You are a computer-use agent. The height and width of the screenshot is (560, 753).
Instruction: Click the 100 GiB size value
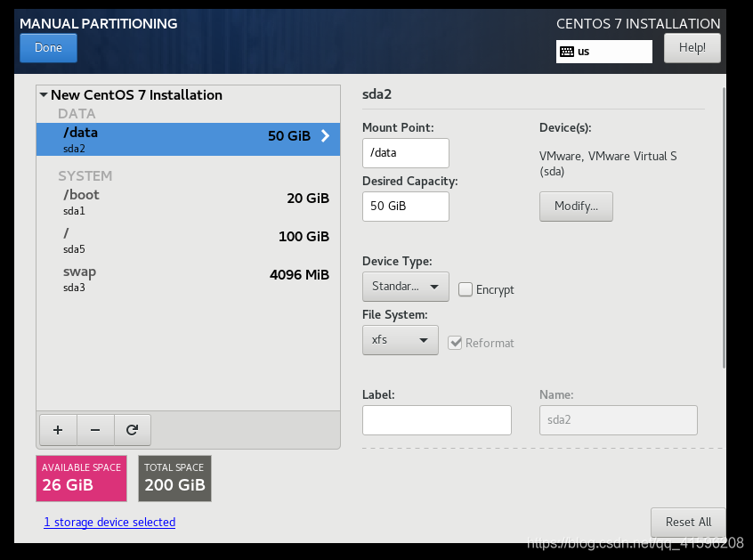click(304, 236)
